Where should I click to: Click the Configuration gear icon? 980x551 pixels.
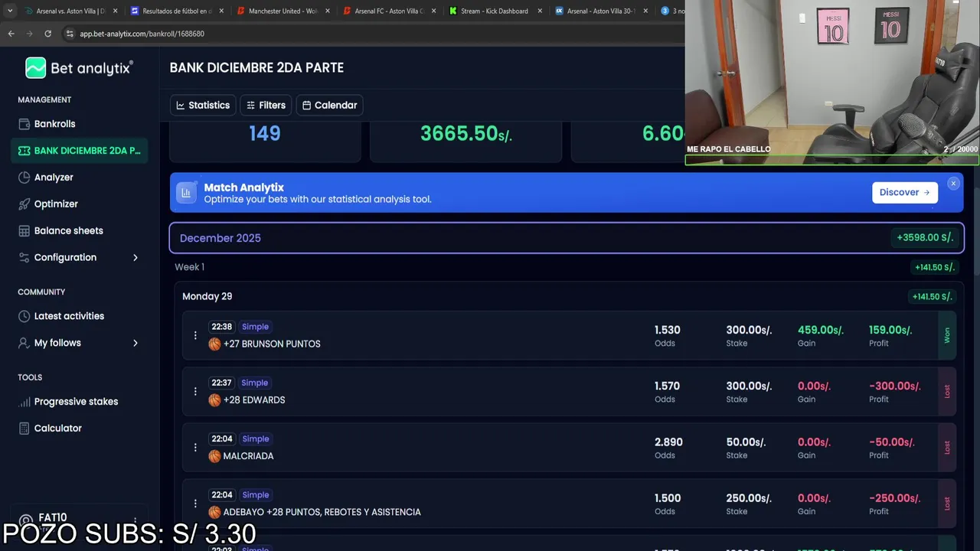coord(24,258)
